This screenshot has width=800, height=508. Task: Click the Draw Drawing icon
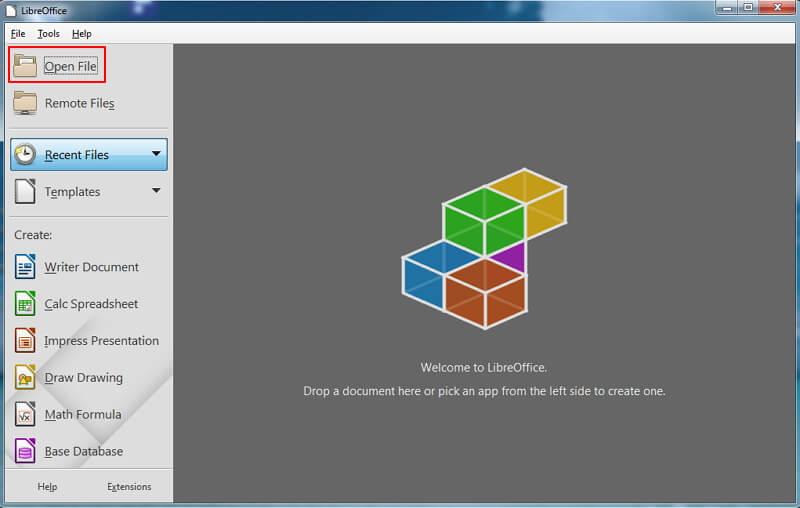click(25, 377)
